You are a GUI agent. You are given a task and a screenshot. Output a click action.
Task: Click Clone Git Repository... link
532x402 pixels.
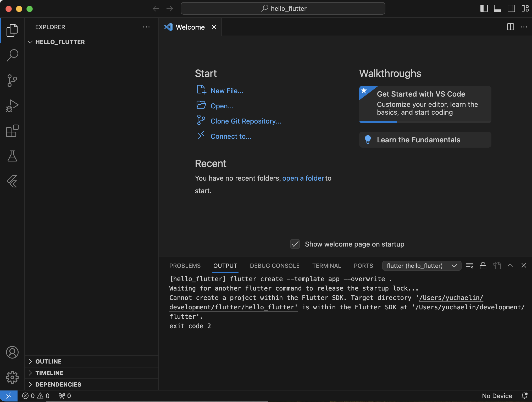(x=246, y=121)
